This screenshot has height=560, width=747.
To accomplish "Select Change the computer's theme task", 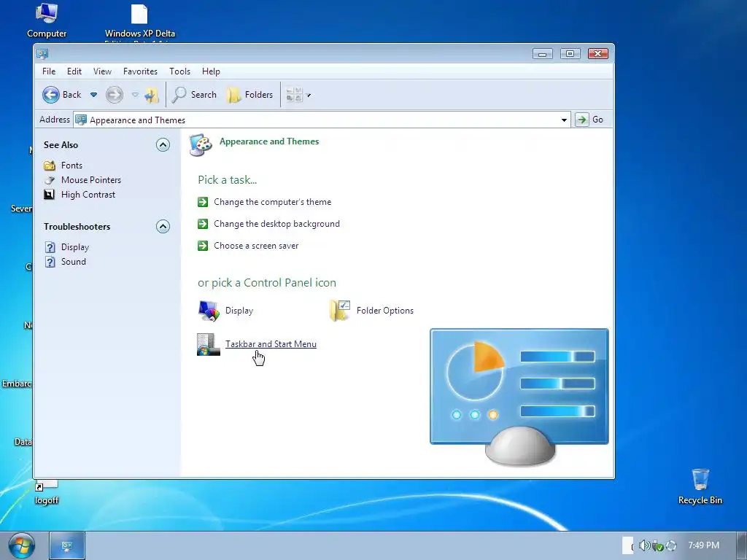I will [x=273, y=202].
